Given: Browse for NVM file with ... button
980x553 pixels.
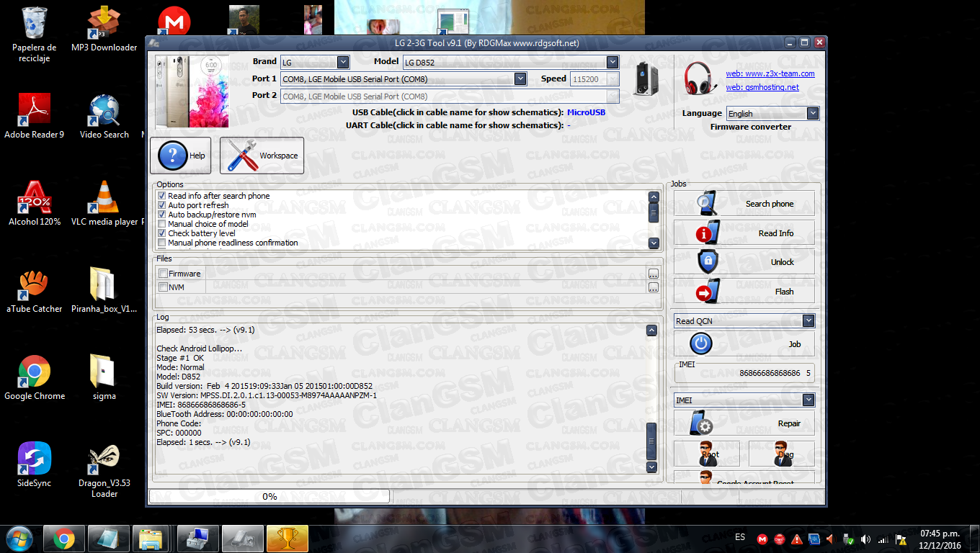Looking at the screenshot, I should [653, 288].
